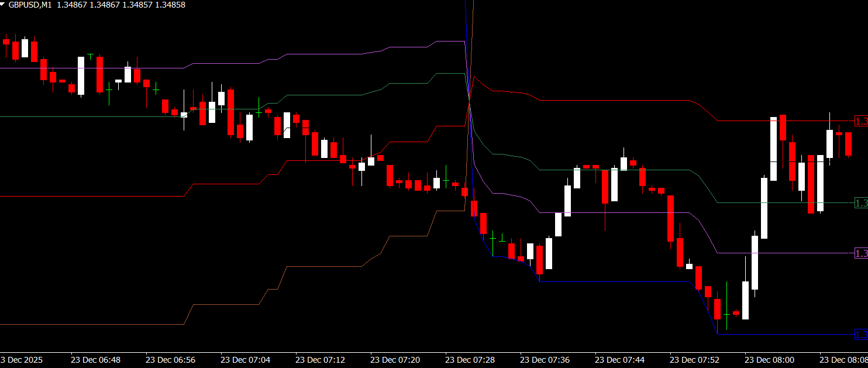The image size is (868, 368).
Task: Click the 23 Dec 08:08 time label
Action: tap(843, 359)
